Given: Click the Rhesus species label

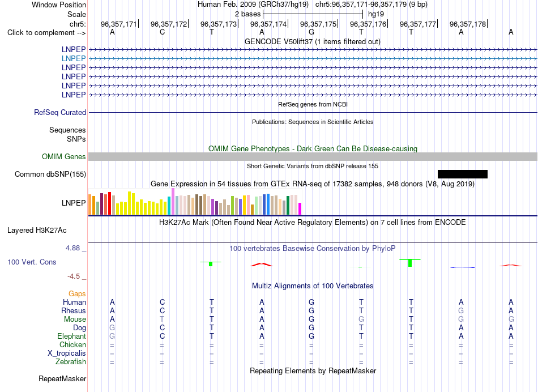Looking at the screenshot, I should tap(74, 310).
